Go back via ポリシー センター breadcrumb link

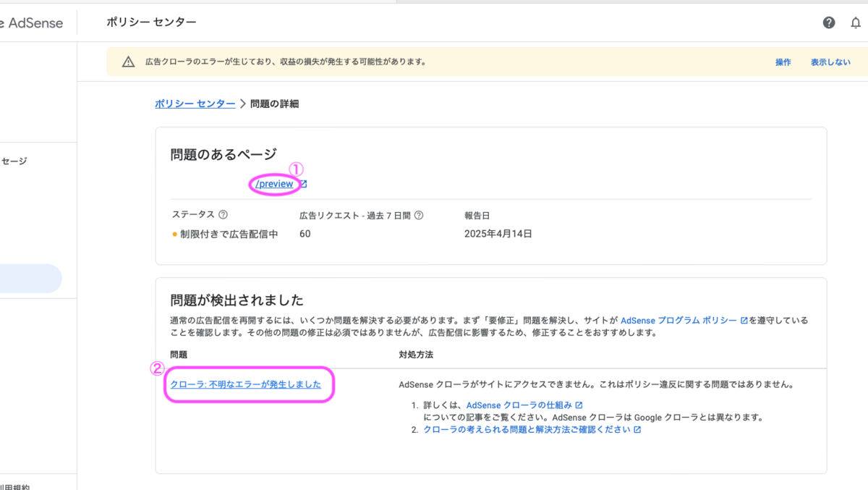click(195, 104)
